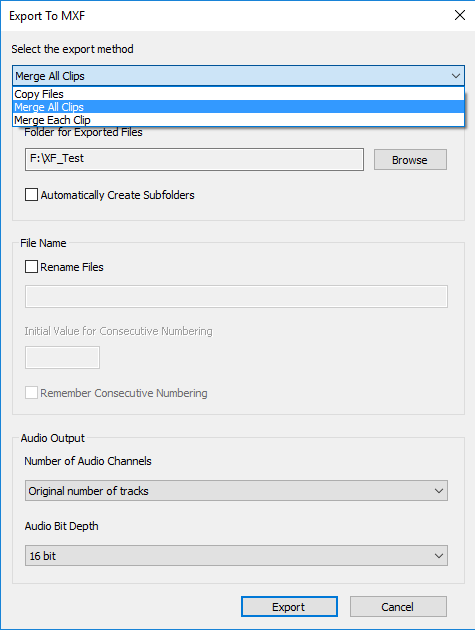475x630 pixels.
Task: Click the Export button
Action: (x=289, y=607)
